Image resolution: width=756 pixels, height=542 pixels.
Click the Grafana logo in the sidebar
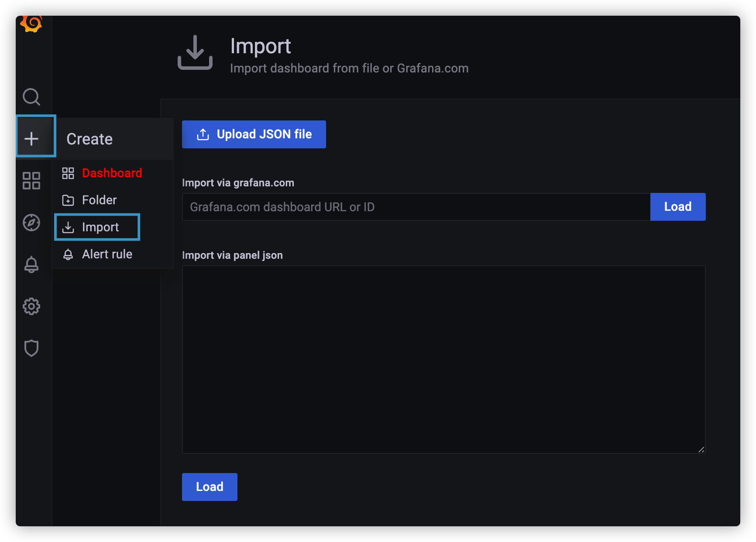[31, 24]
